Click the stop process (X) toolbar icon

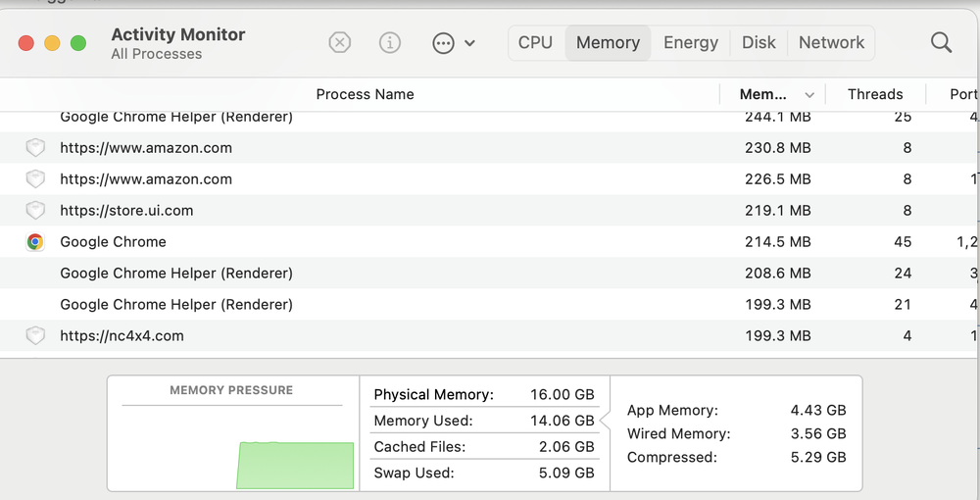(x=339, y=42)
